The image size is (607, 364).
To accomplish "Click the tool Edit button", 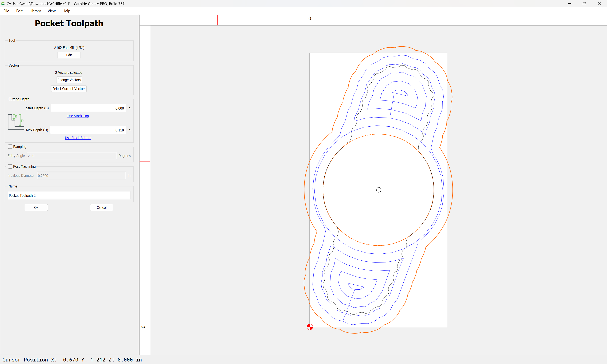I will point(69,55).
